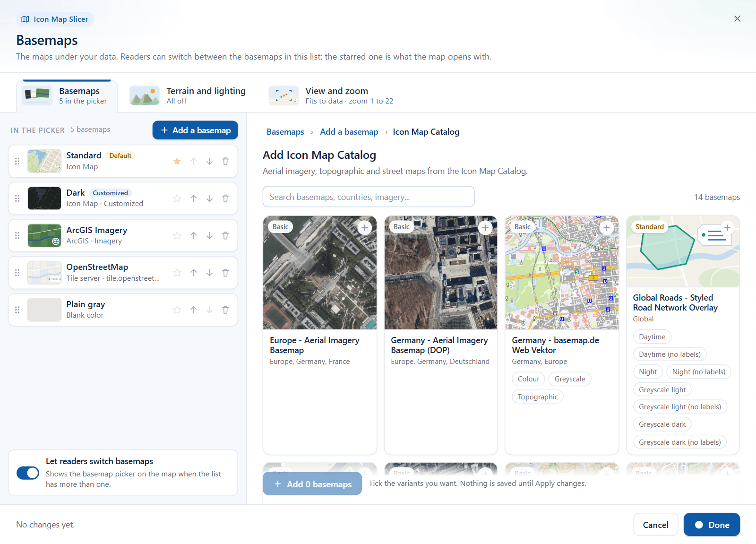Add Global Roads overlay with plus icon

click(727, 228)
